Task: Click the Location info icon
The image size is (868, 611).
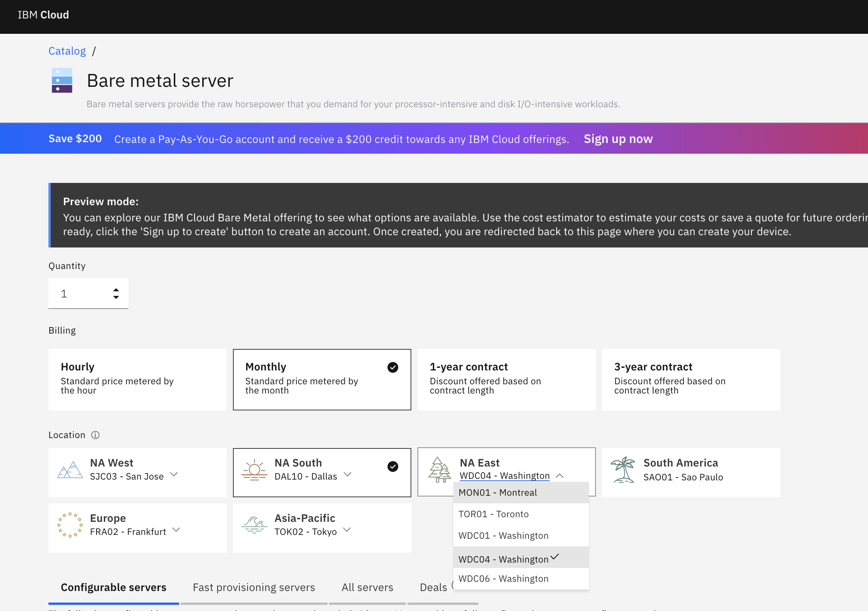Action: tap(95, 435)
